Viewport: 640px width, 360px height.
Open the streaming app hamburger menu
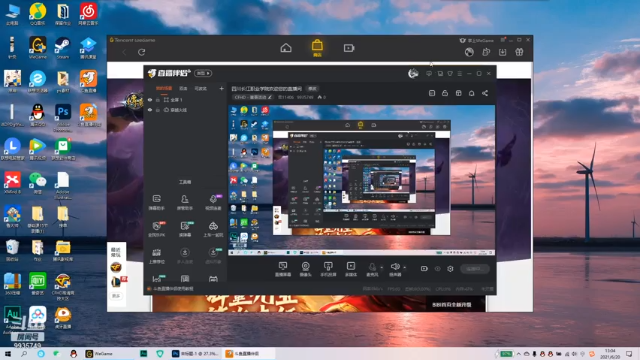pyautogui.click(x=460, y=73)
